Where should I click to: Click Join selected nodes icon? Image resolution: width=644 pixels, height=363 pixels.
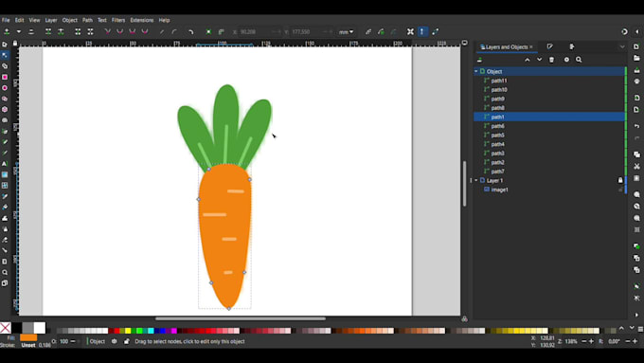[48, 31]
